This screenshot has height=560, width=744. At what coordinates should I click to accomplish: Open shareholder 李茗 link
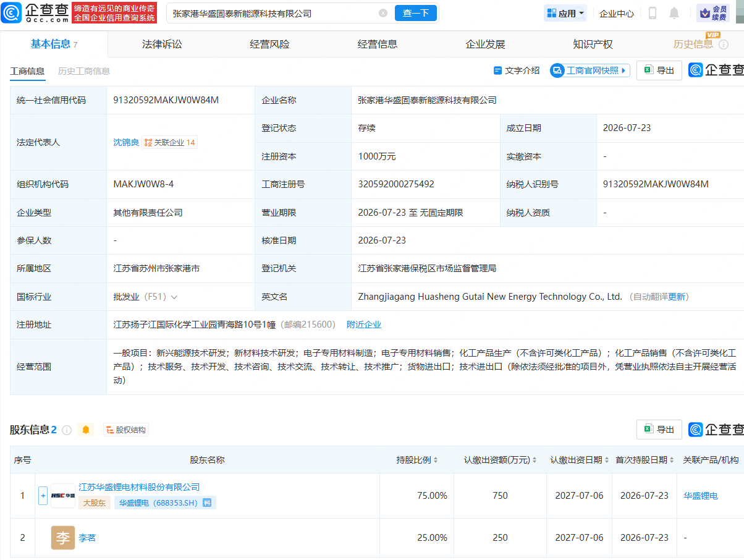[87, 538]
